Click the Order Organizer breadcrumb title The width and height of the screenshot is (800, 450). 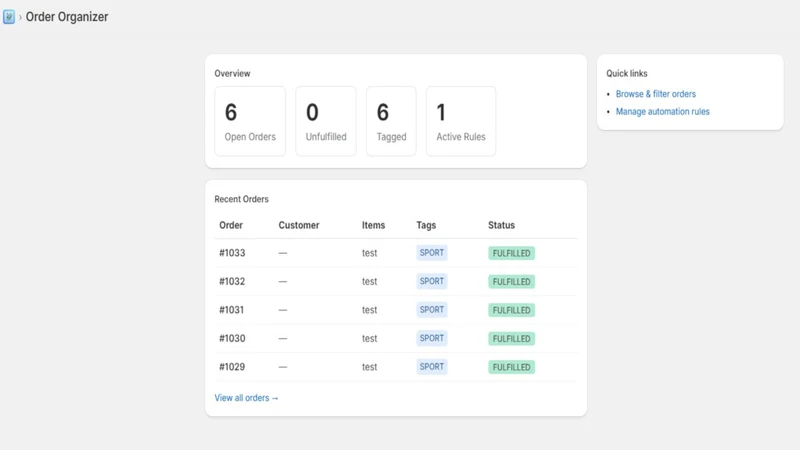67,17
